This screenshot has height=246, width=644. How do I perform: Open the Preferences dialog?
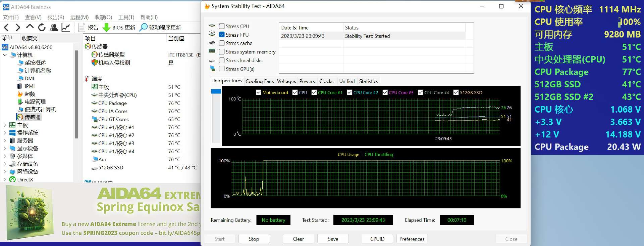412,239
